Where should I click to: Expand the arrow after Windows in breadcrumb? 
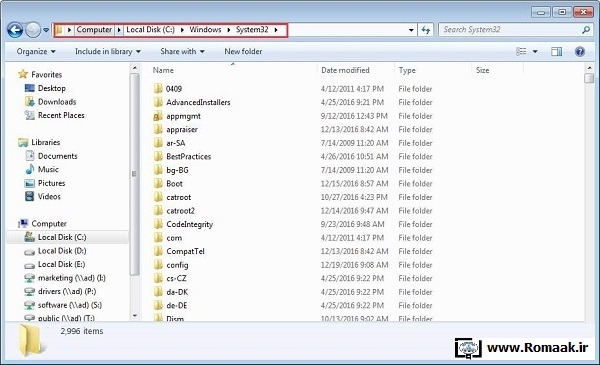point(228,30)
